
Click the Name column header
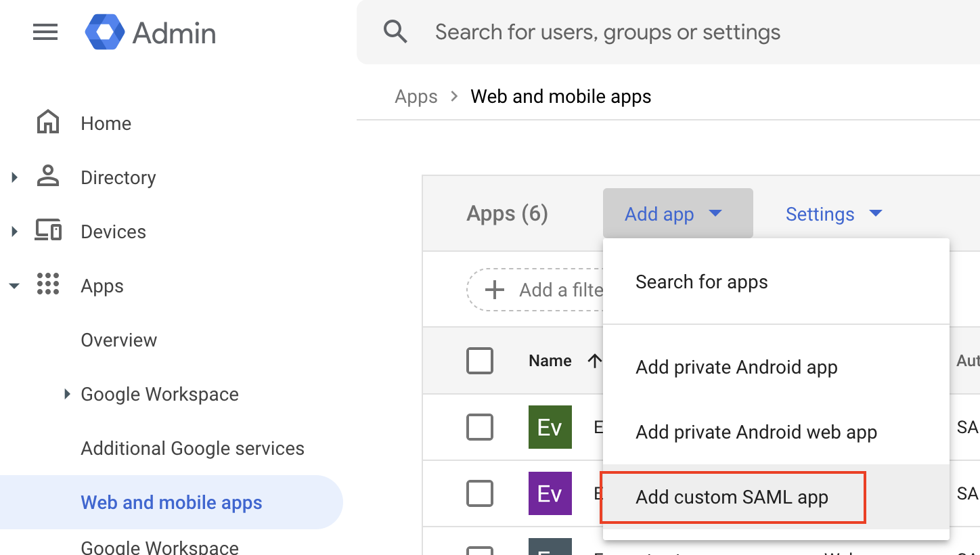click(550, 361)
